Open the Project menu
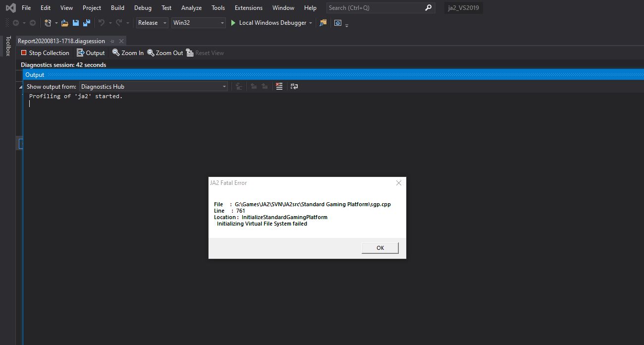Screen dimensions: 644x345 coord(92,8)
